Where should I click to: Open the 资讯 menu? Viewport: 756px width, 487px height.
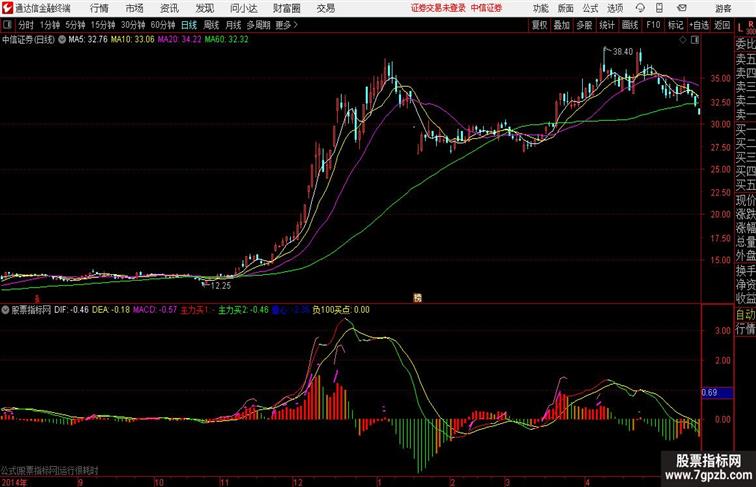tap(169, 8)
